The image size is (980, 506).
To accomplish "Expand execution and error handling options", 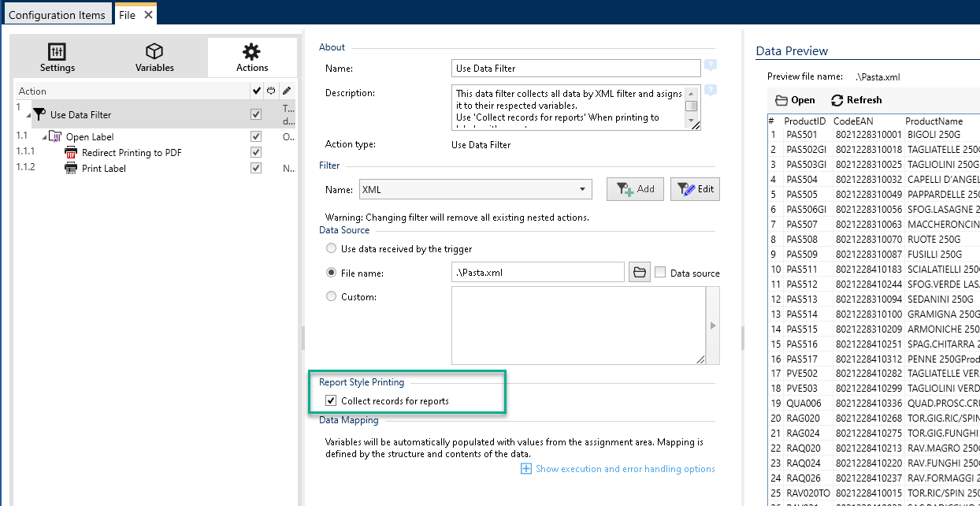I will (x=526, y=469).
